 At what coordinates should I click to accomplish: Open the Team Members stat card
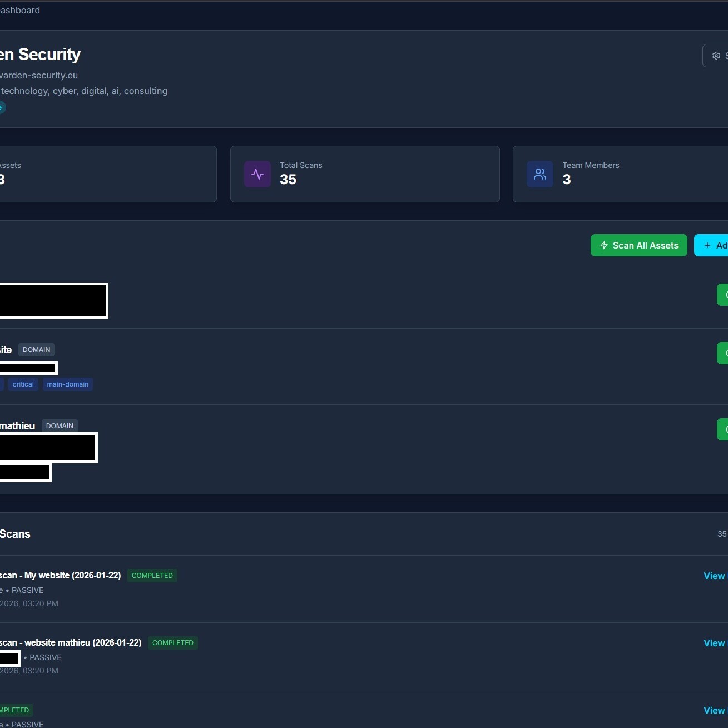[x=620, y=174]
